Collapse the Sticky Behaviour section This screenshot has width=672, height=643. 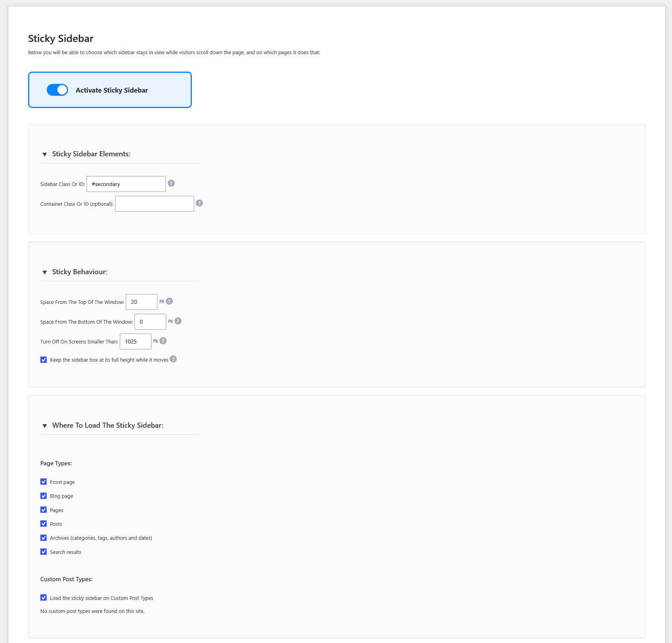coord(45,272)
